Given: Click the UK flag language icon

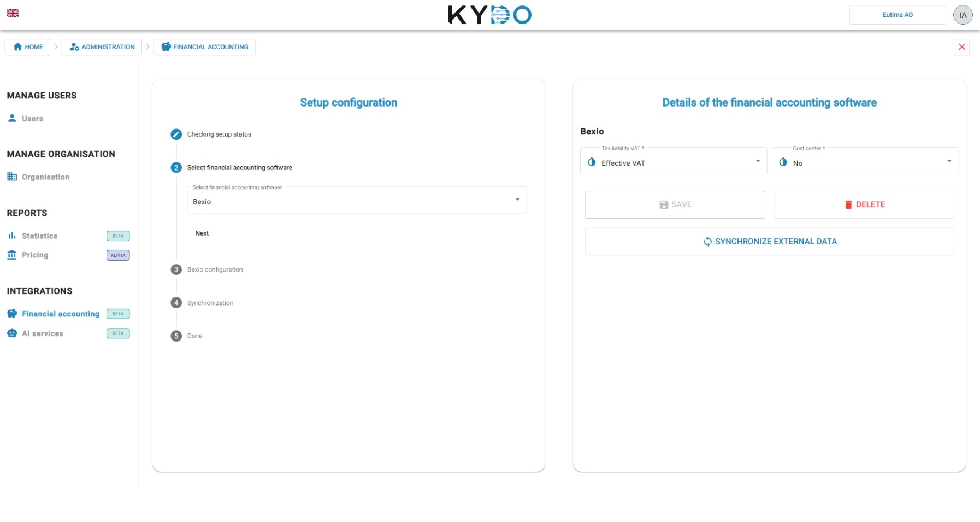Looking at the screenshot, I should pyautogui.click(x=13, y=13).
